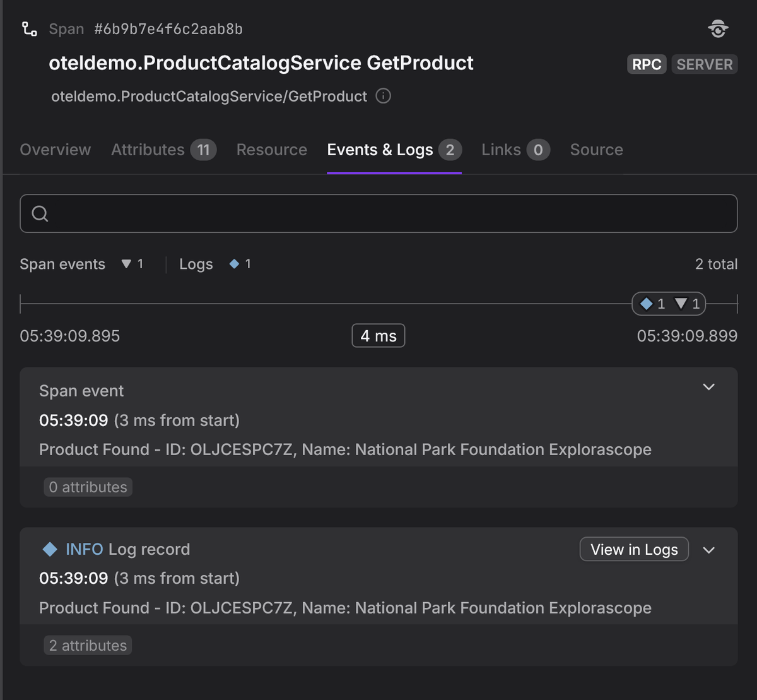Open the Source tab

coord(596,150)
